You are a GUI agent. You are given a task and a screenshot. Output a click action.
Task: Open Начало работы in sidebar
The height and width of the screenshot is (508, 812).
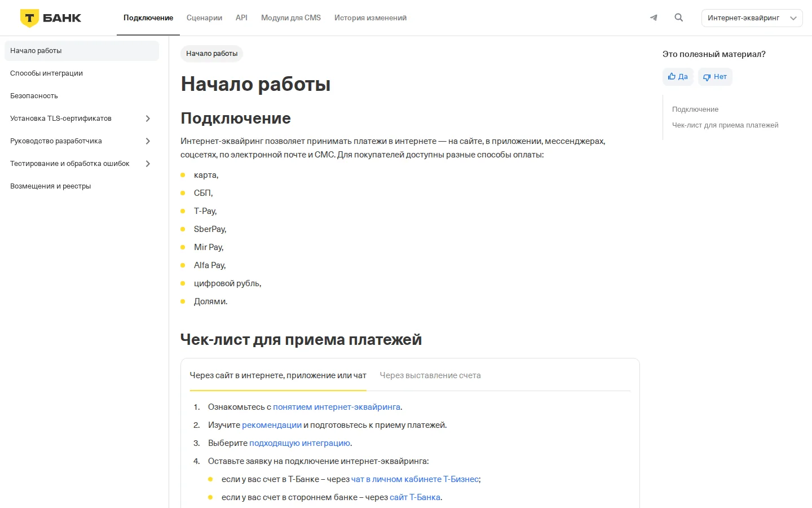82,51
